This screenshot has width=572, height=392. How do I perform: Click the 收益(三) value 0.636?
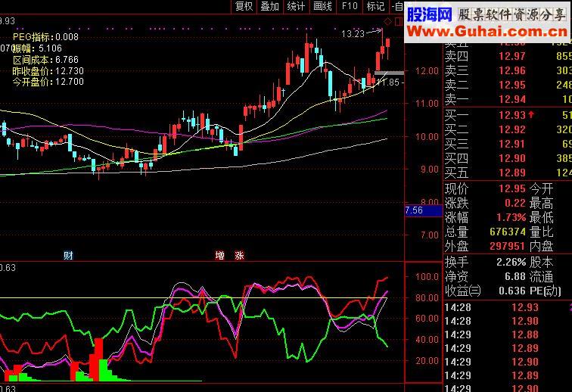pyautogui.click(x=512, y=291)
